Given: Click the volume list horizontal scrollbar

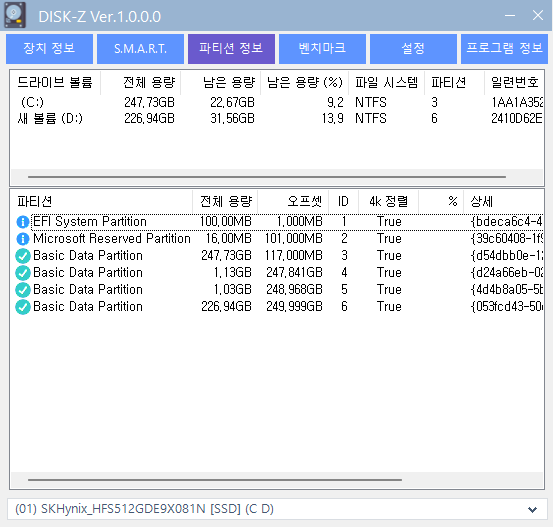Looking at the screenshot, I should coord(267,177).
